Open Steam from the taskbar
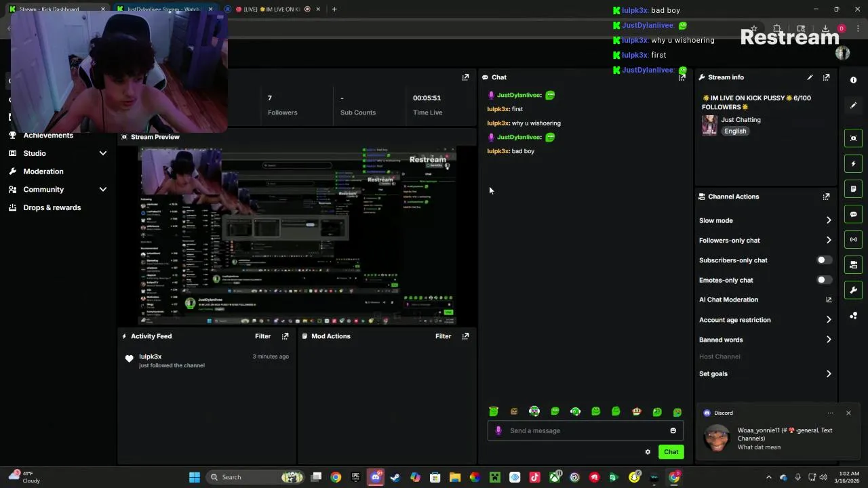868x488 pixels. [x=395, y=477]
